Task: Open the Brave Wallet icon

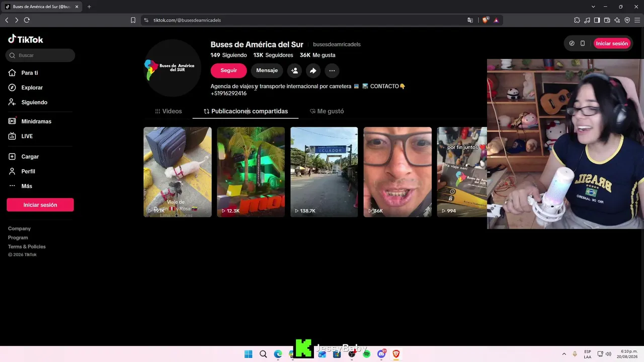Action: point(607,20)
